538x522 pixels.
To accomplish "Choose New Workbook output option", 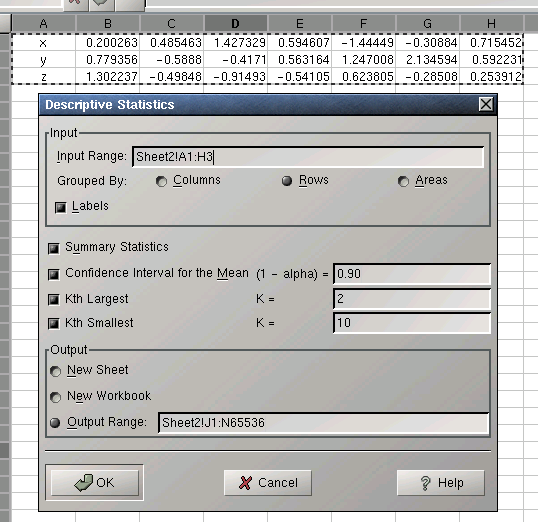I will 55,397.
